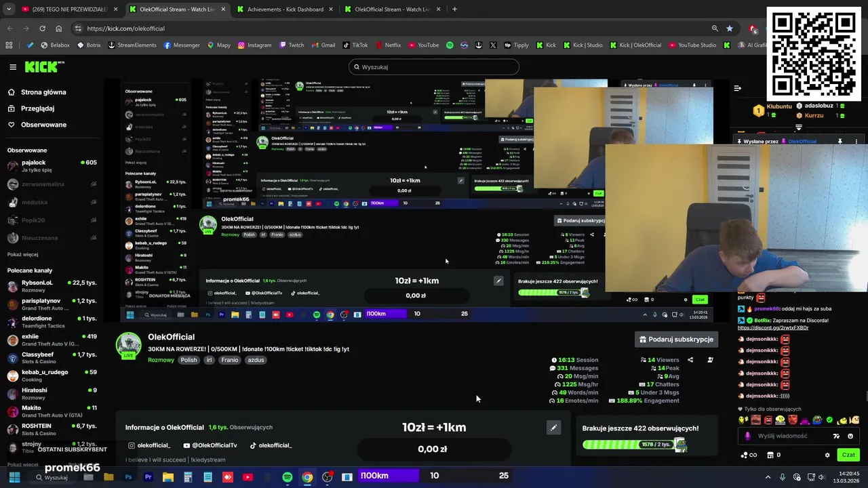Viewport: 868px width, 488px height.
Task: Edit channel info with the pencil icon
Action: [x=553, y=428]
